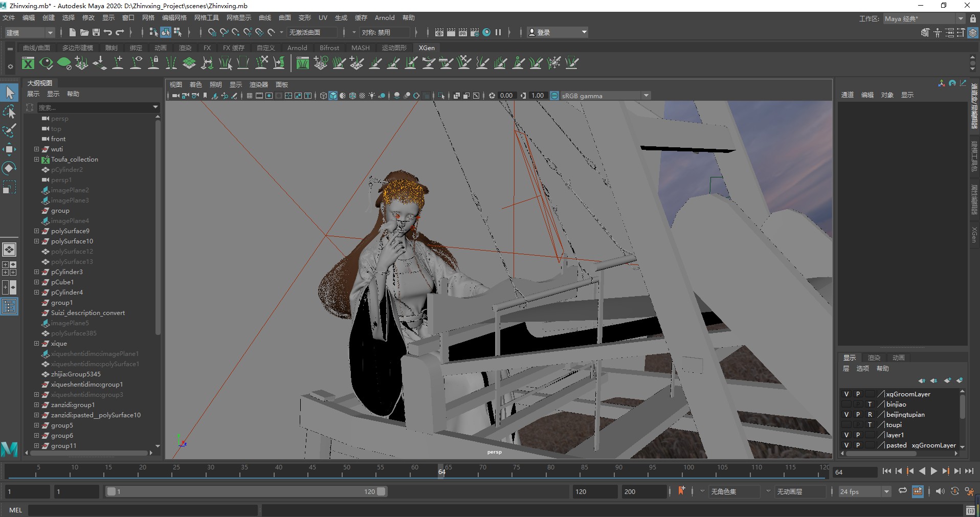
Task: Toggle visibility of xgGroomLayer layer
Action: tap(846, 394)
